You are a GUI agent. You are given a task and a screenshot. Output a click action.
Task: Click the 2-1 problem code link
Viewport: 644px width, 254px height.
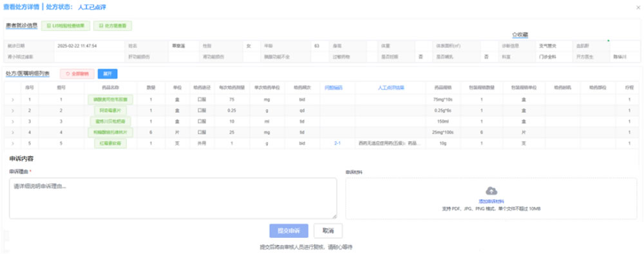(x=337, y=143)
